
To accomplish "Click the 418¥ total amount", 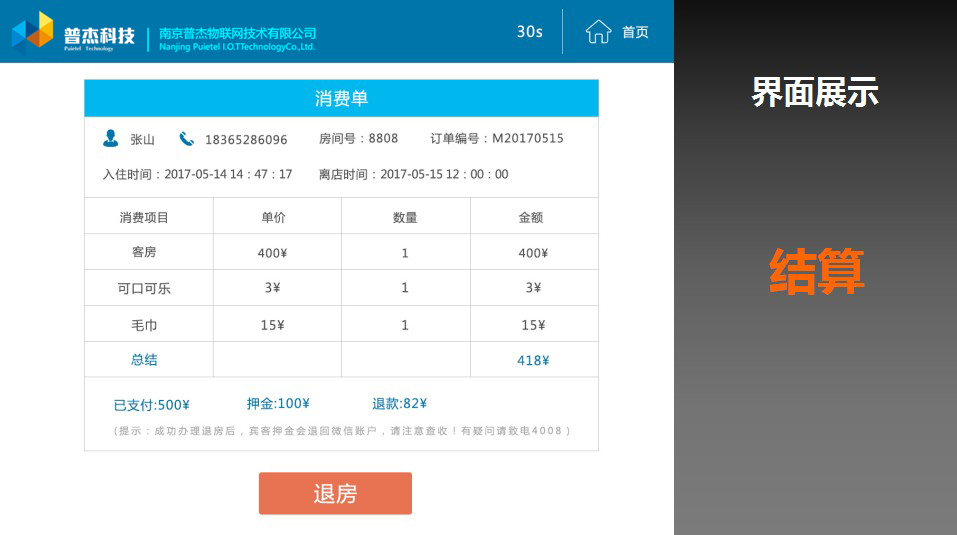I will pos(532,361).
